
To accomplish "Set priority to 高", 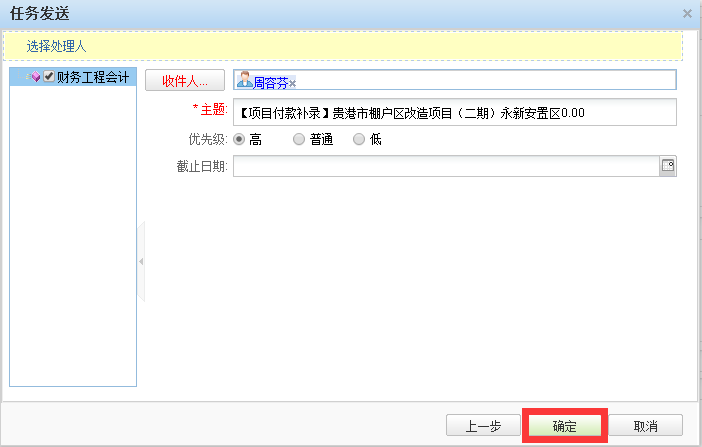I will [x=239, y=139].
